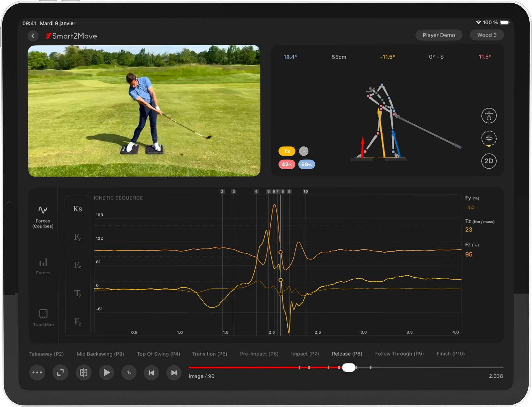Step to the next frame
Image resolution: width=532 pixels, height=407 pixels.
[174, 373]
